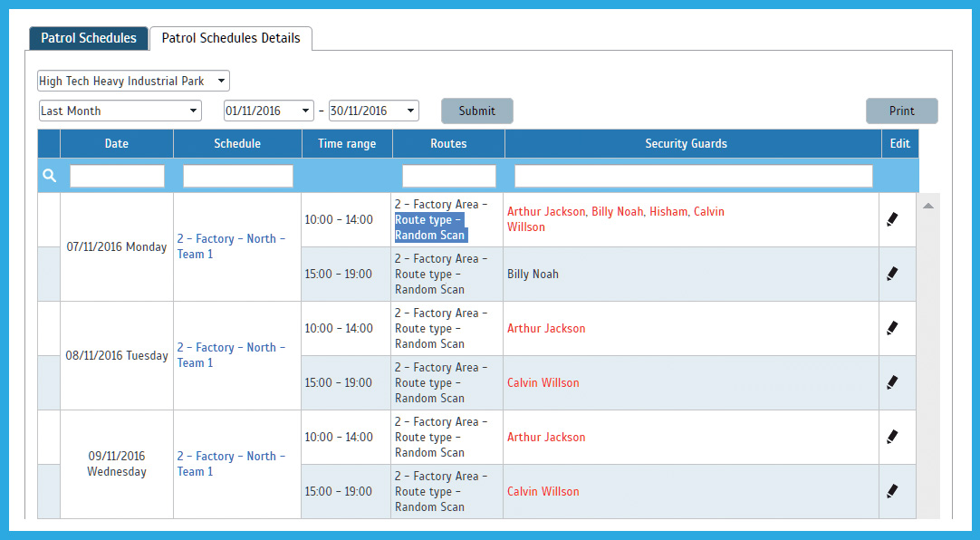Edit 08/11/2016 Arthur Jackson patrol entry
The width and height of the screenshot is (980, 540).
pyautogui.click(x=892, y=328)
